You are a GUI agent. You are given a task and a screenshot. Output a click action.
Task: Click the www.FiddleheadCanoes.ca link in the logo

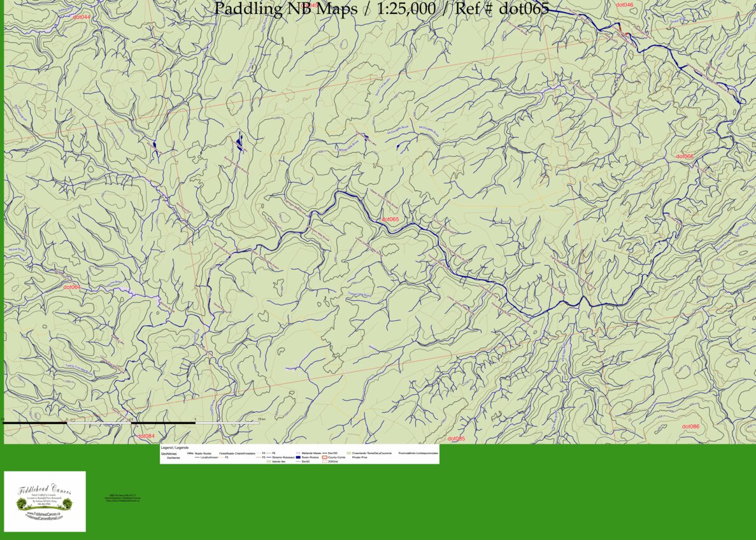[x=43, y=515]
